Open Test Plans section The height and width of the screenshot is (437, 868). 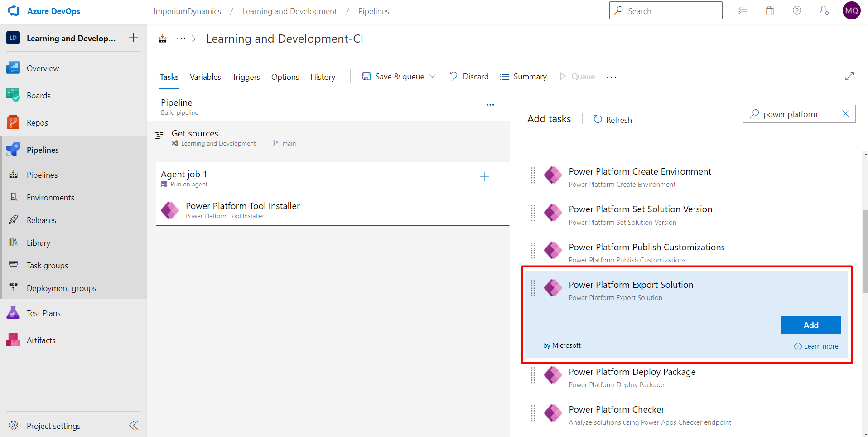tap(43, 313)
